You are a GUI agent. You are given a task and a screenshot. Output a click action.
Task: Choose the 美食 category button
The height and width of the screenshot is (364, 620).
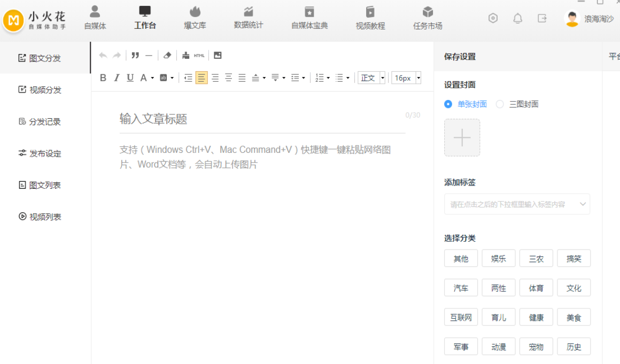573,317
